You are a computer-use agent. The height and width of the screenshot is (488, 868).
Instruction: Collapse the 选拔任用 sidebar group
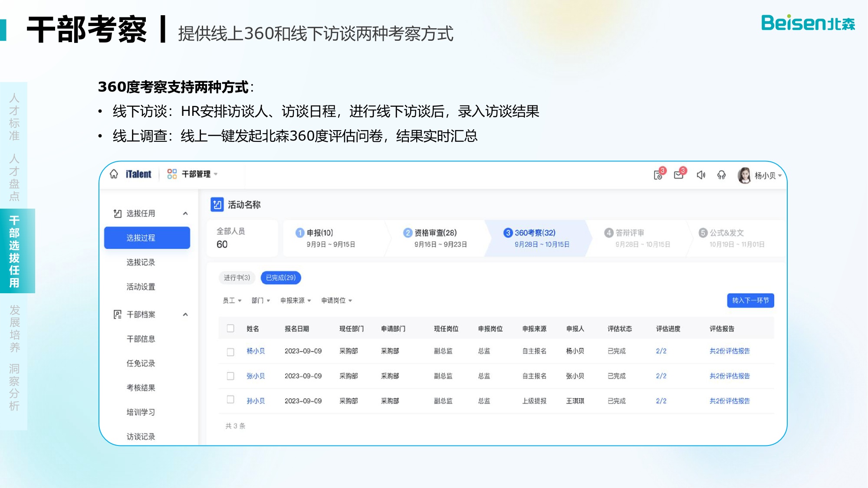[x=185, y=213]
